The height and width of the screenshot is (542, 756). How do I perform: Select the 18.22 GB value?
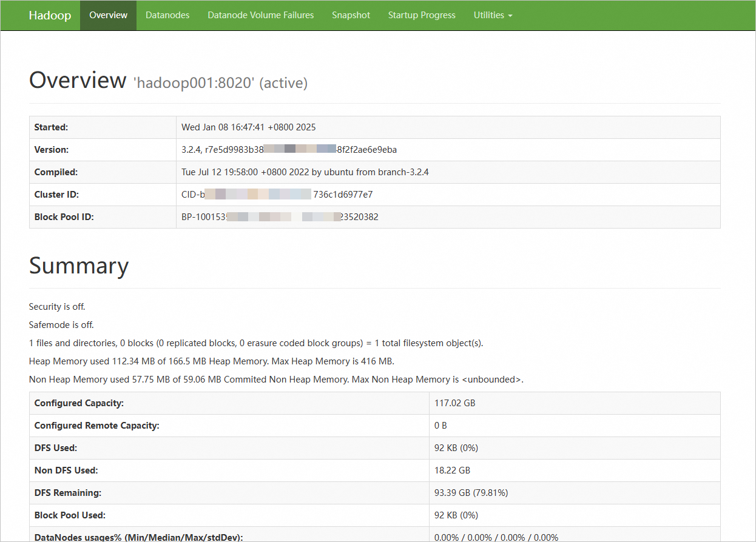point(452,470)
